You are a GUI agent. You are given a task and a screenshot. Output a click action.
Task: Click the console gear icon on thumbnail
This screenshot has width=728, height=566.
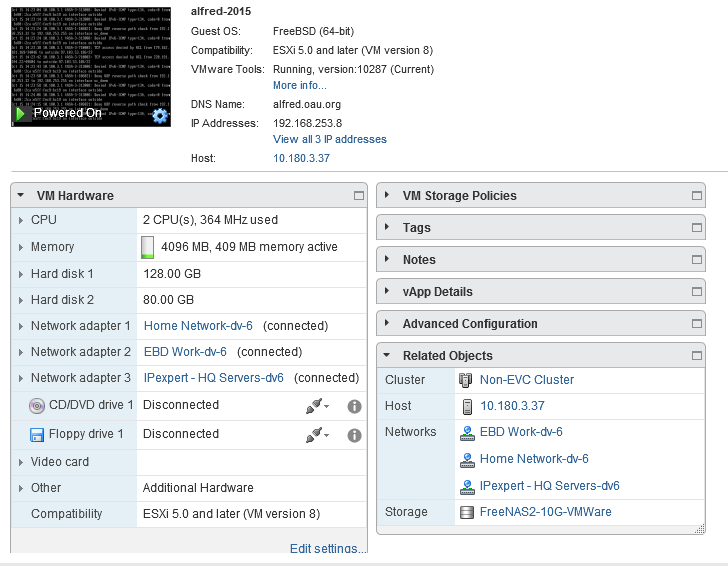pyautogui.click(x=160, y=116)
